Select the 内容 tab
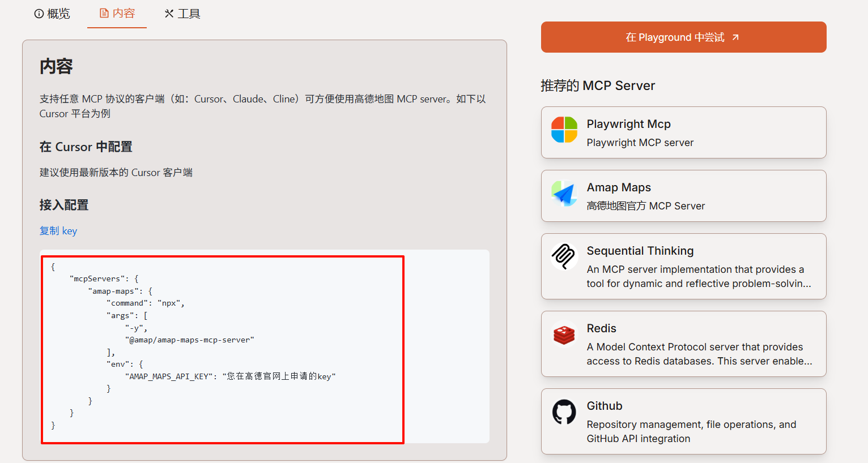The image size is (868, 463). (x=117, y=14)
